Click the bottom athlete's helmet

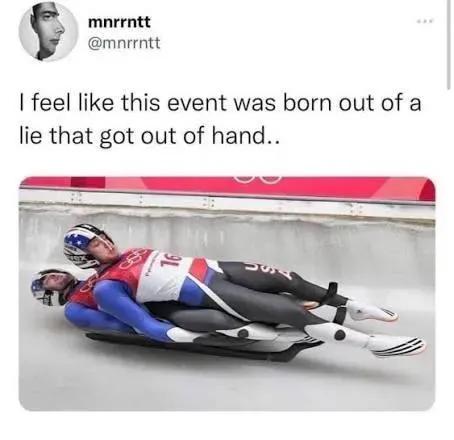(x=48, y=288)
